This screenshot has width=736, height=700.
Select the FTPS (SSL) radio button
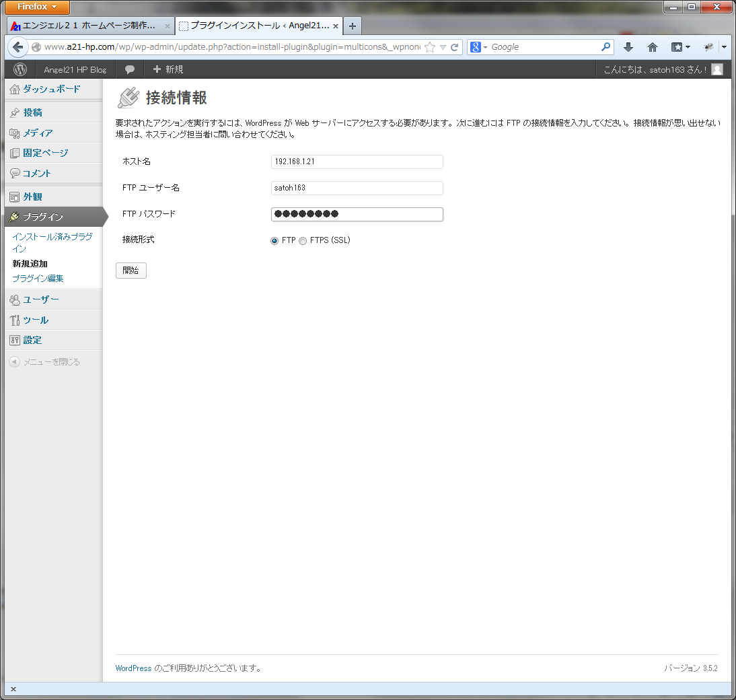click(x=303, y=241)
